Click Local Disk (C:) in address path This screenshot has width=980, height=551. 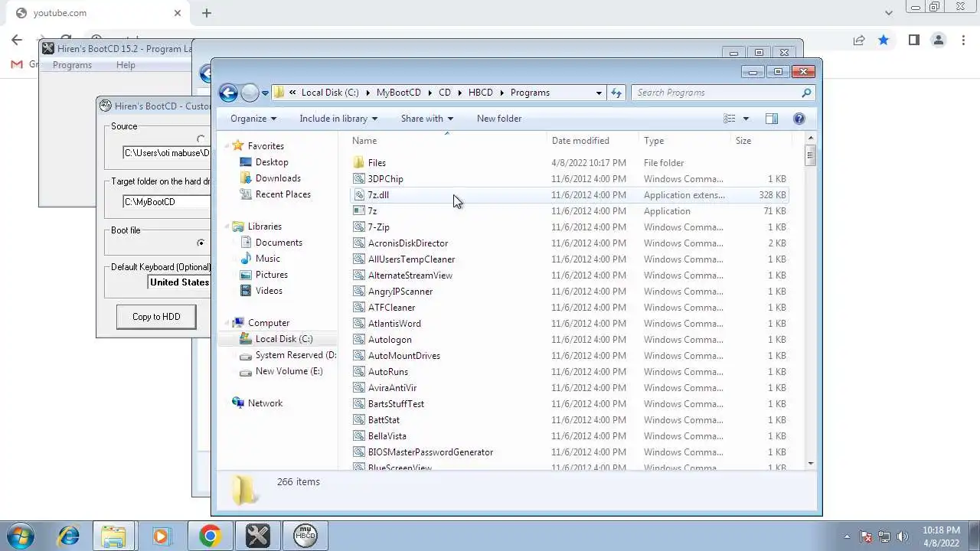tap(330, 93)
